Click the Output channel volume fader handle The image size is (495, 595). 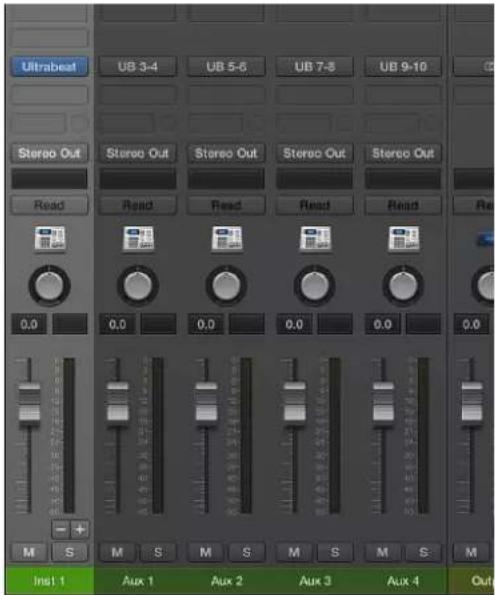click(x=472, y=402)
